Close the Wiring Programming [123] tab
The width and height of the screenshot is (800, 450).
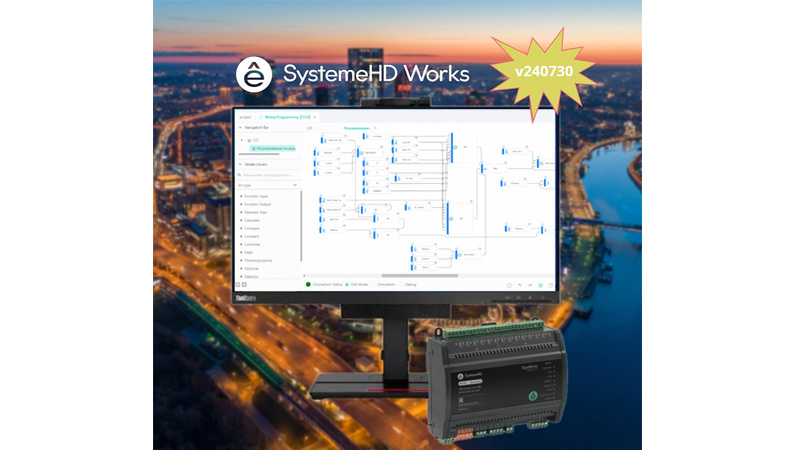[x=315, y=117]
